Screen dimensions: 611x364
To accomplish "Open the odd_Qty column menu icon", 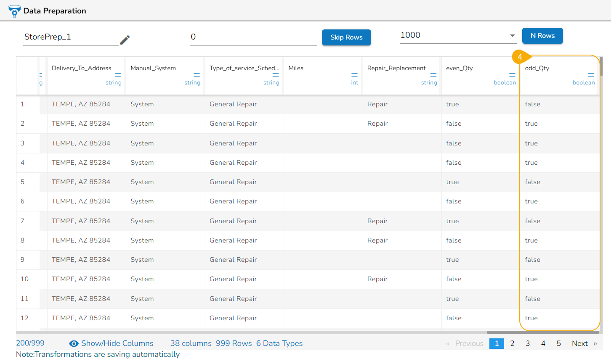I will pos(591,75).
